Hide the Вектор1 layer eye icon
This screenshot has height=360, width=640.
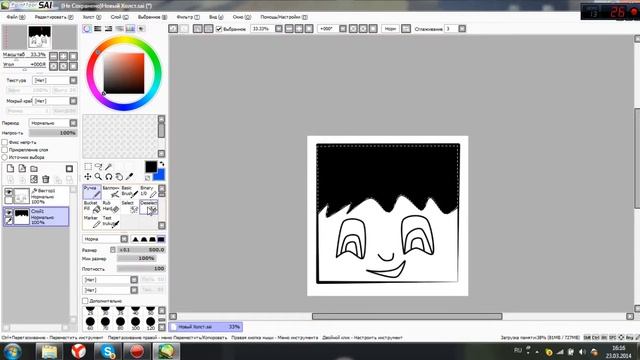[8, 191]
